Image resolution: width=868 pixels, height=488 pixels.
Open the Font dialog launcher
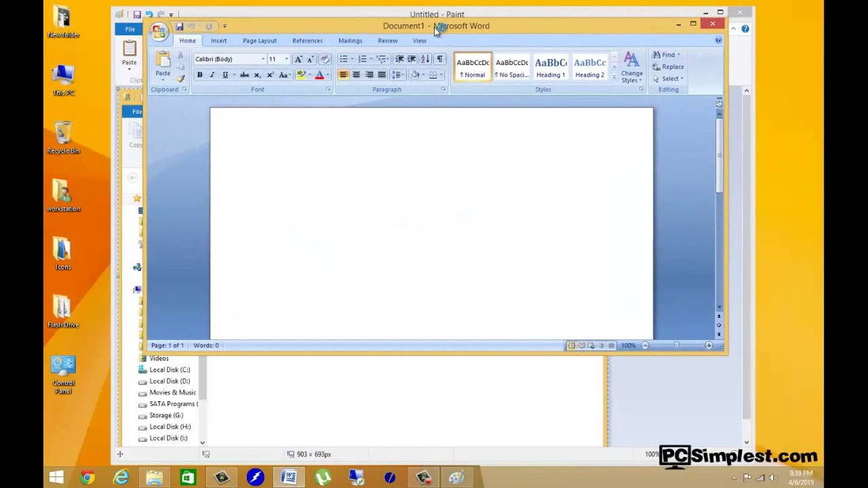[328, 89]
